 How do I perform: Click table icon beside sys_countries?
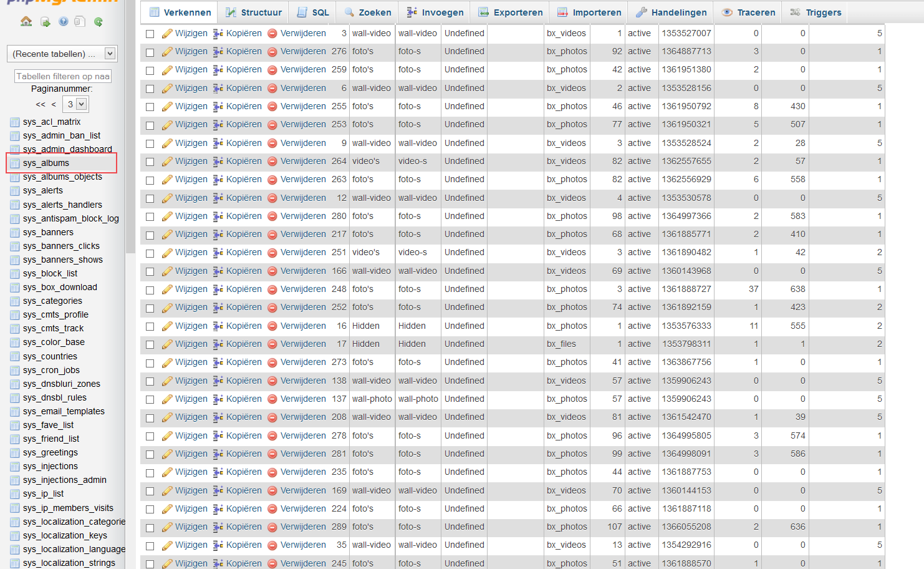point(15,356)
